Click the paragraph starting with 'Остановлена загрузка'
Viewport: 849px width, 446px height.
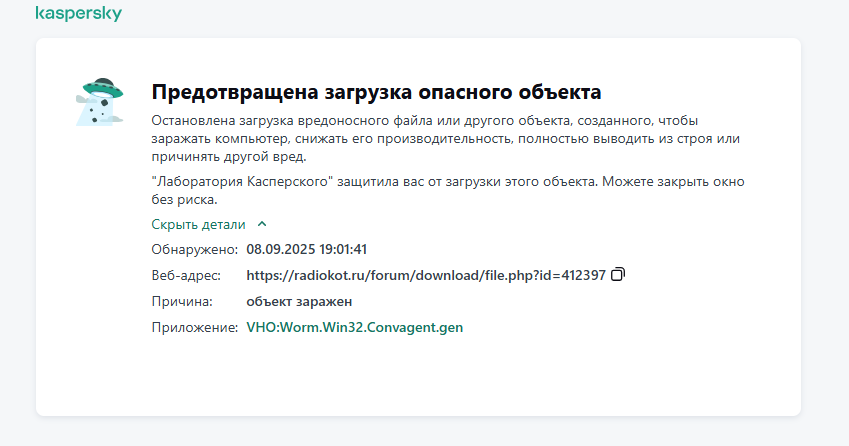click(x=446, y=139)
